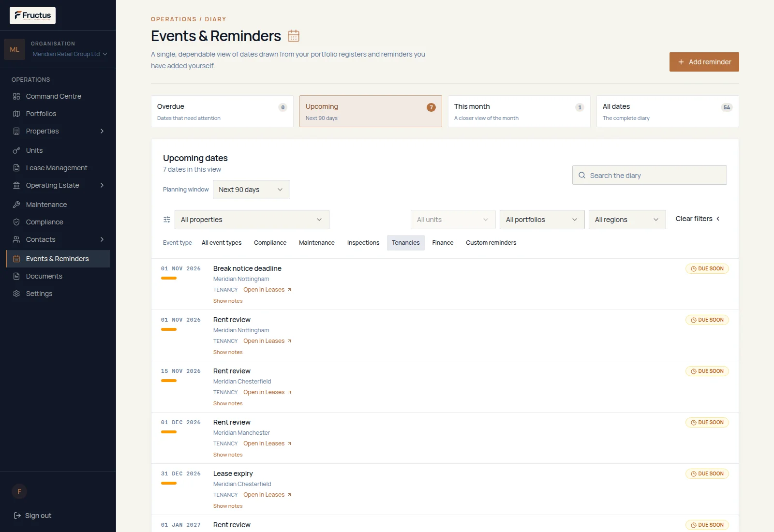Viewport: 774px width, 532px height.
Task: Filter by Compliance event type
Action: tap(270, 243)
